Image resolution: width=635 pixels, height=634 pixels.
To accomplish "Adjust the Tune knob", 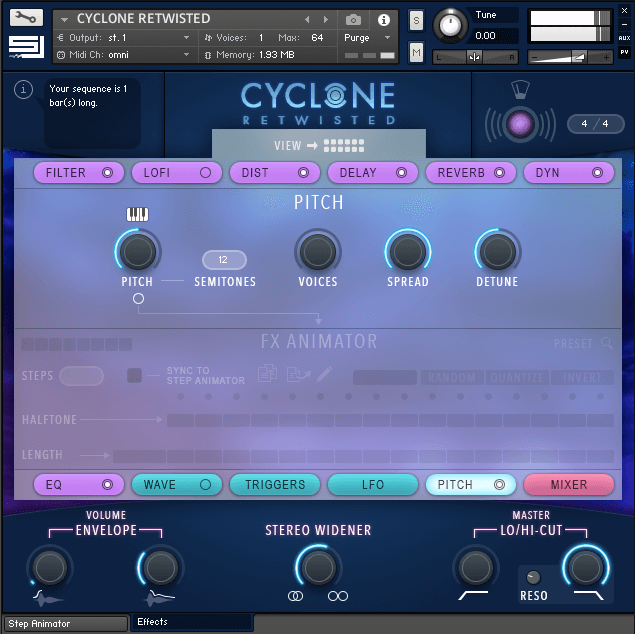I will [450, 25].
